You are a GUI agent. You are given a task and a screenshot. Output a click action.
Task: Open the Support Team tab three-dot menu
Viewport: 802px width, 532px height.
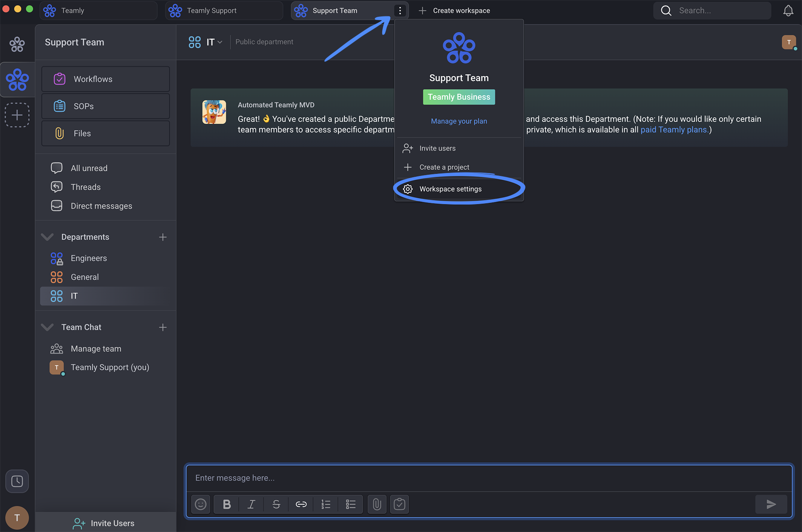pyautogui.click(x=400, y=11)
